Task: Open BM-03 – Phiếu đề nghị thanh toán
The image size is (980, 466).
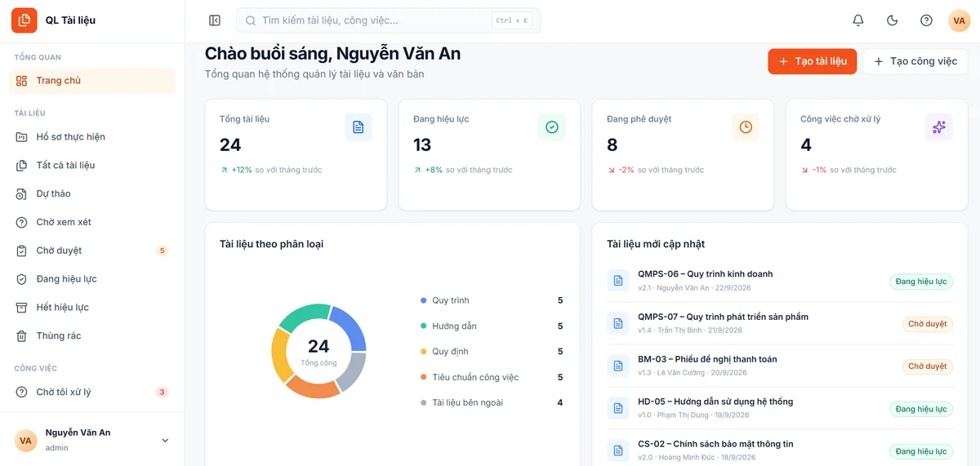Action: [x=707, y=359]
